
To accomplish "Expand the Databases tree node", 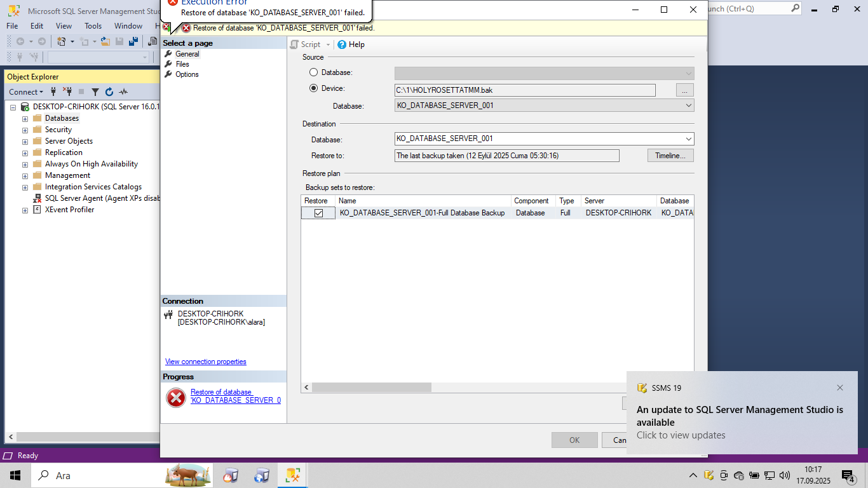I will tap(25, 119).
